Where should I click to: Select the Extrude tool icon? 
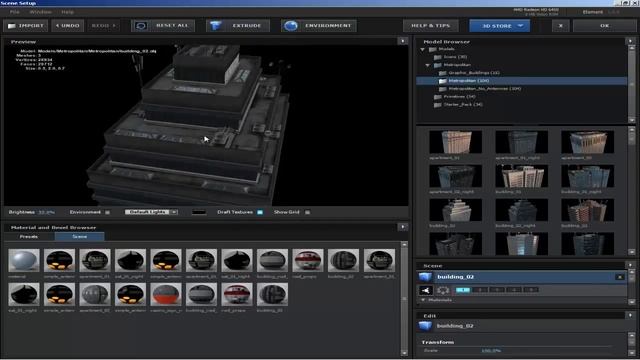click(216, 26)
